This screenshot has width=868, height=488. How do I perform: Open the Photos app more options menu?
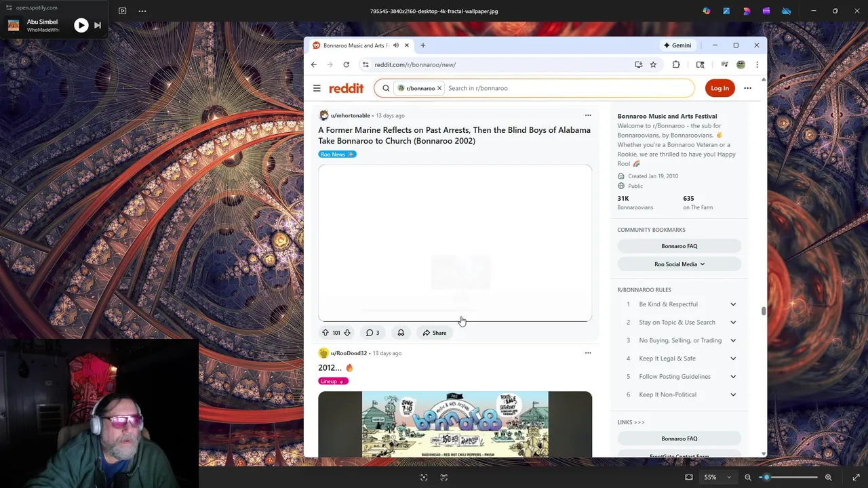click(142, 11)
